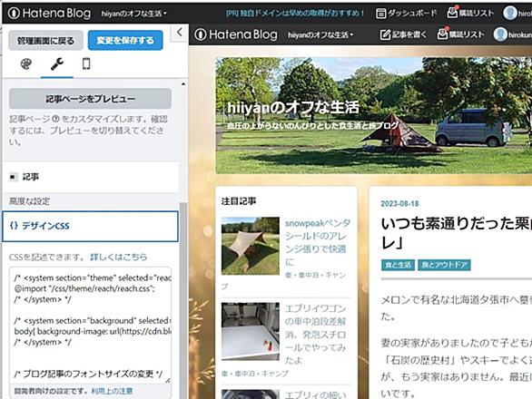The height and width of the screenshot is (399, 532).
Task: Open エブリイワゴンの車中泊段差解消 article link
Action: (x=316, y=334)
